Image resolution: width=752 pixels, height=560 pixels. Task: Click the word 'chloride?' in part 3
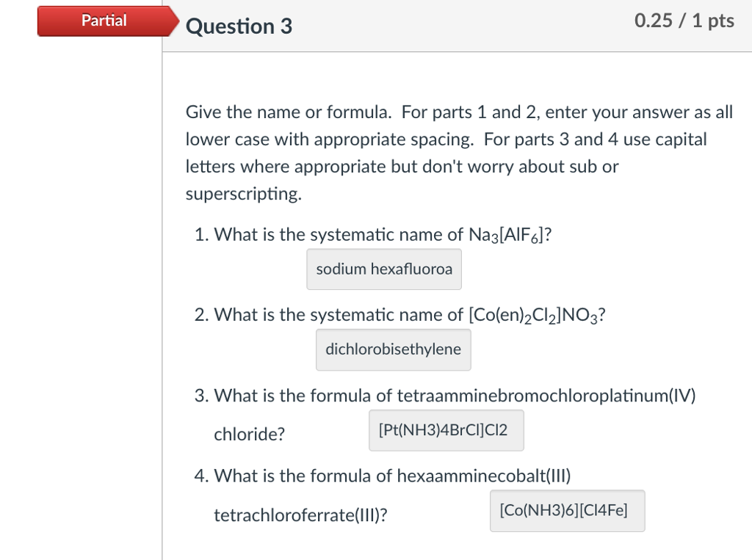[249, 434]
